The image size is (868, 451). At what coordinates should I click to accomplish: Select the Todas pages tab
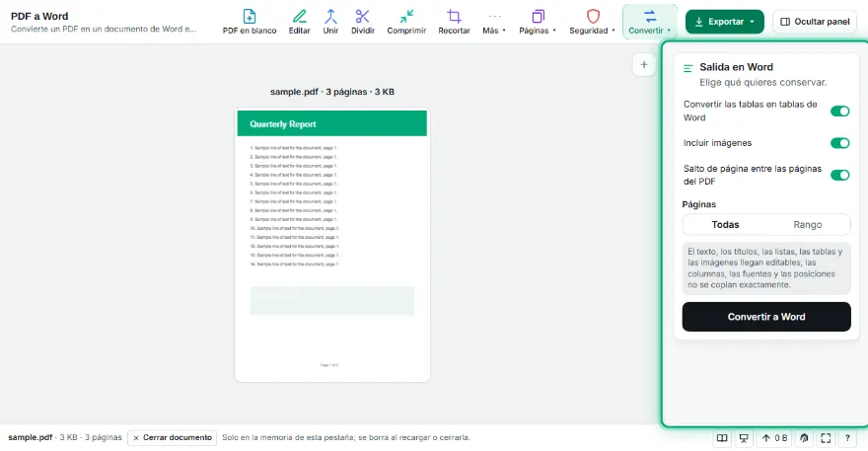725,224
